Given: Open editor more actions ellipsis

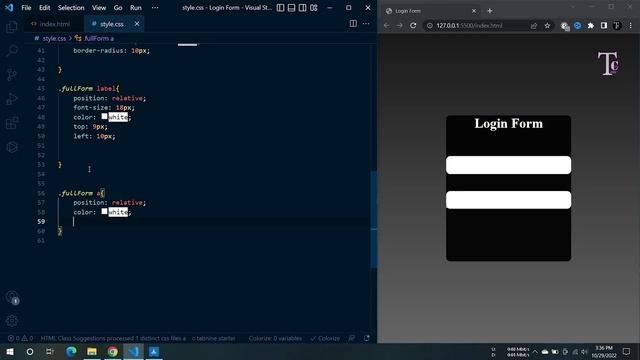Looking at the screenshot, I should 366,24.
